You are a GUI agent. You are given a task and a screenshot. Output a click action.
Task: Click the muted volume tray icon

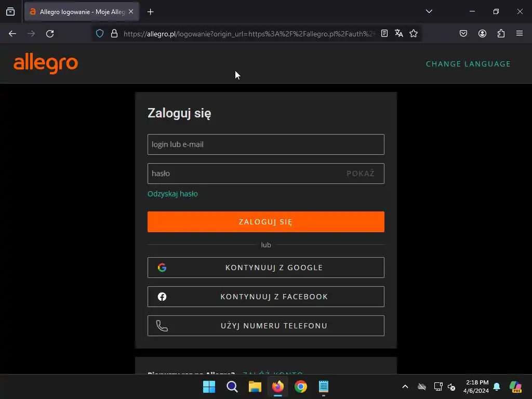451,387
